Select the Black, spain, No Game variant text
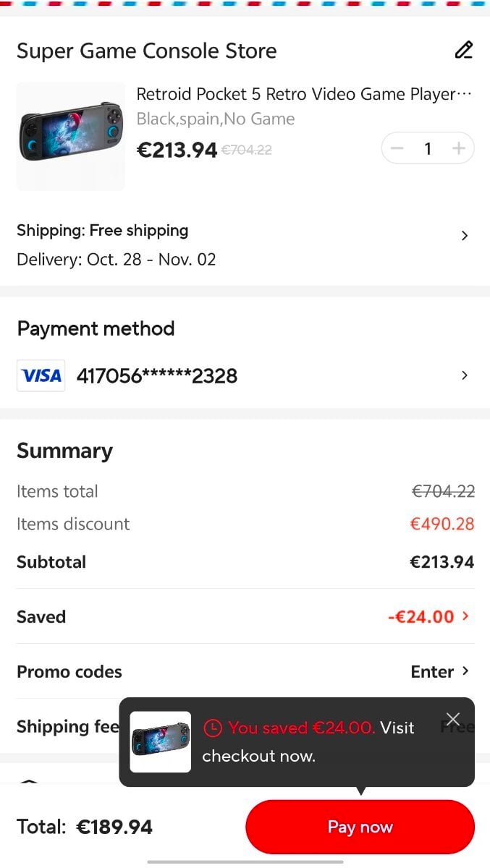The image size is (490, 868). pyautogui.click(x=216, y=119)
